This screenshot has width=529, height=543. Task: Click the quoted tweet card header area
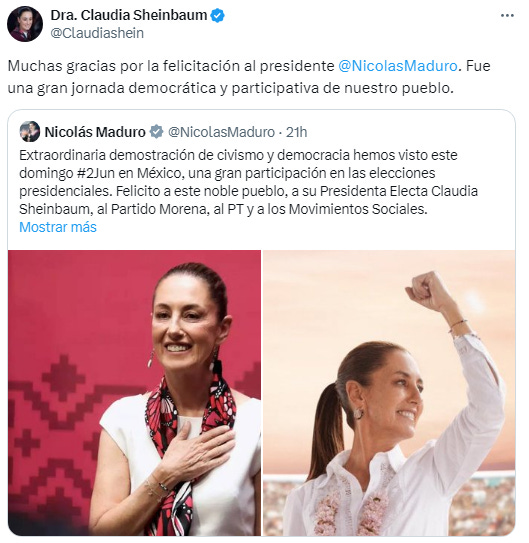point(163,132)
